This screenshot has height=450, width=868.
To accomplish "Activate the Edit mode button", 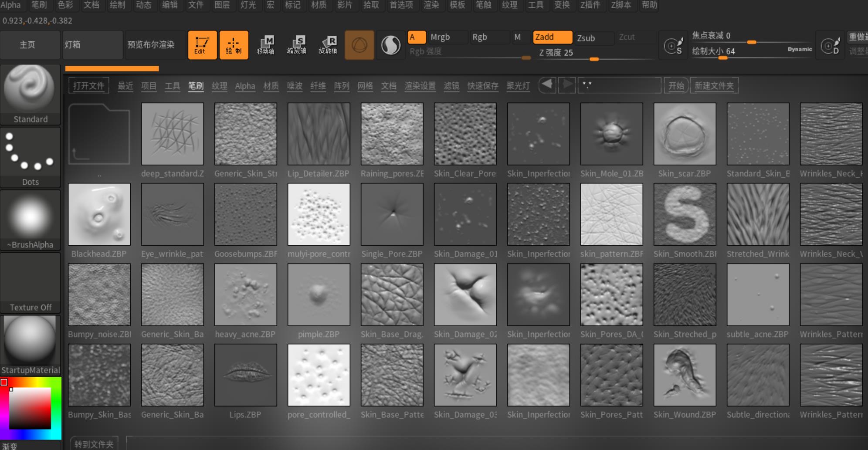I will click(x=202, y=45).
